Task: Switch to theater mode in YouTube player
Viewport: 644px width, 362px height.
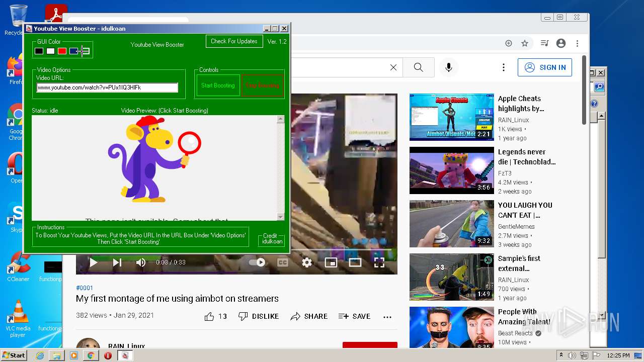Action: pyautogui.click(x=355, y=262)
